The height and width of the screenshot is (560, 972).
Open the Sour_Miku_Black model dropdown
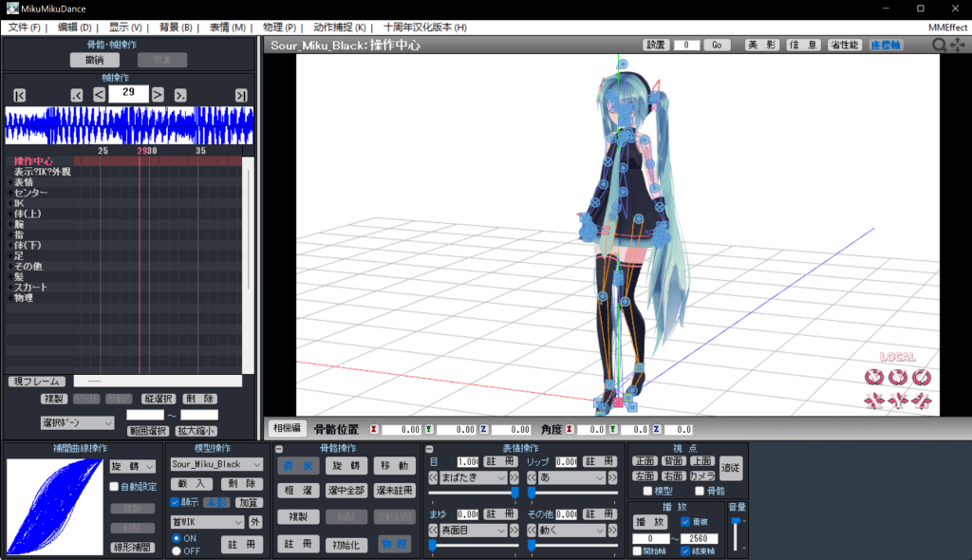click(216, 465)
